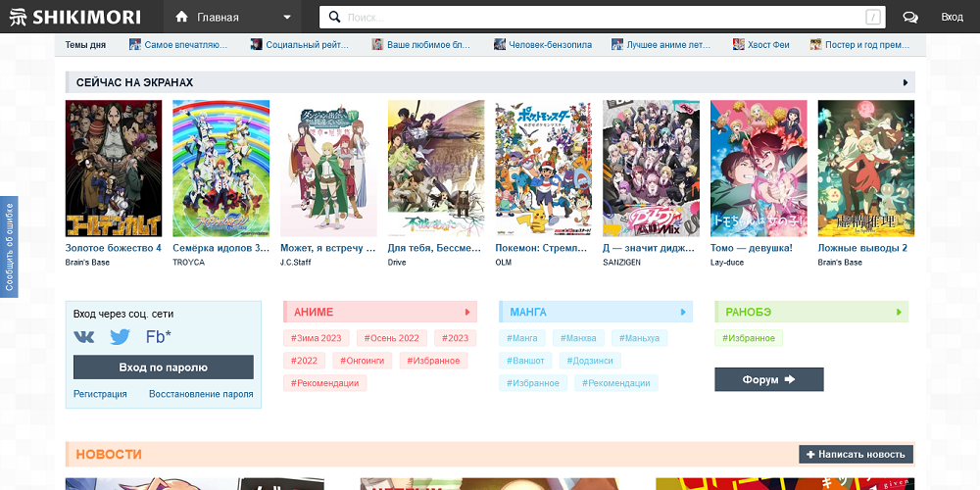
Task: Select tag #Манхва
Action: coord(578,338)
